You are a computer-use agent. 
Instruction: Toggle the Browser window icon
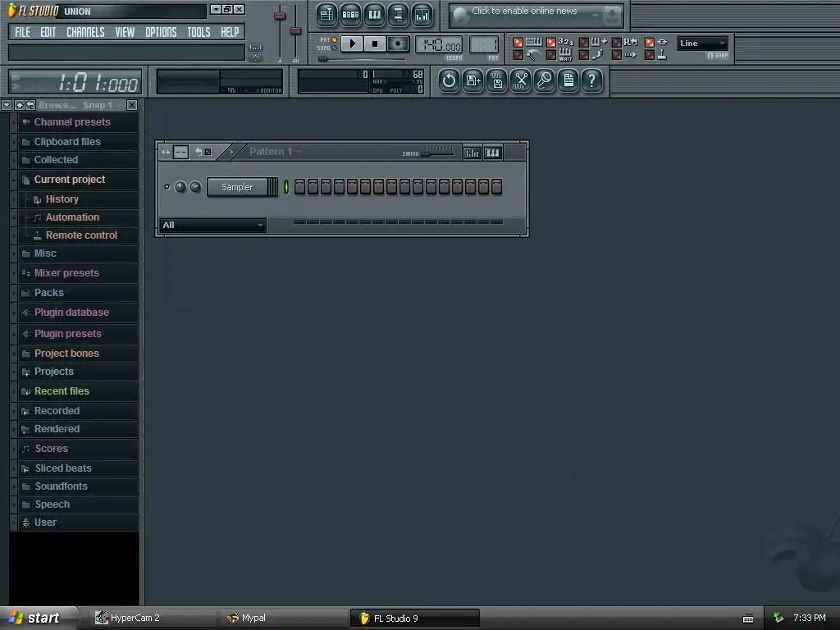398,15
